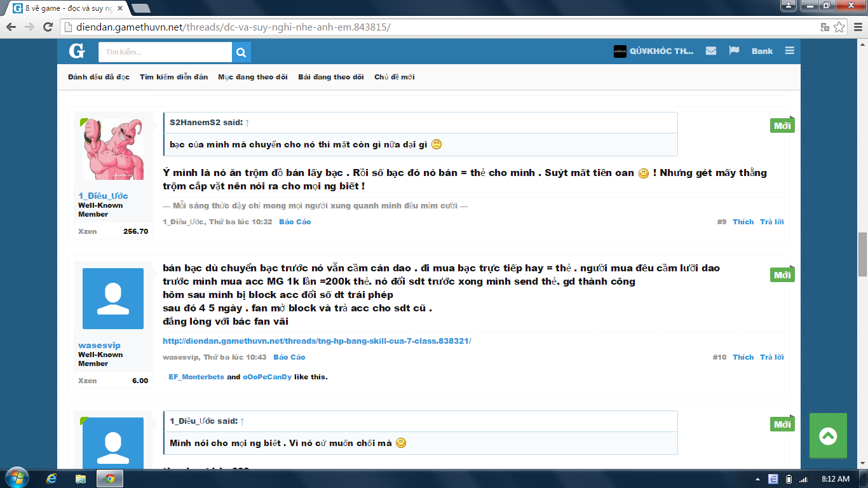Click browser back arrow
Screen dimensions: 868x488
(11, 27)
